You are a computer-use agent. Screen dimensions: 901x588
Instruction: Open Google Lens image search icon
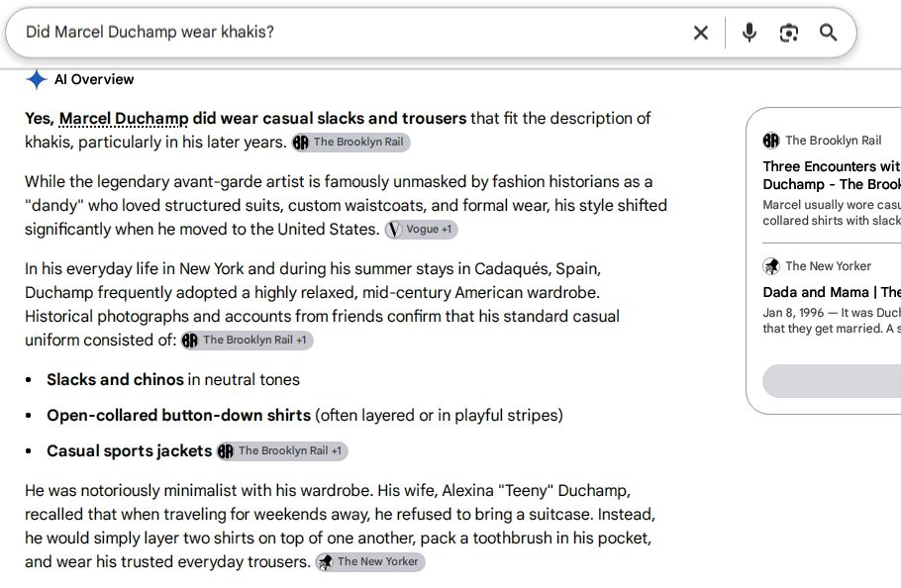tap(788, 33)
